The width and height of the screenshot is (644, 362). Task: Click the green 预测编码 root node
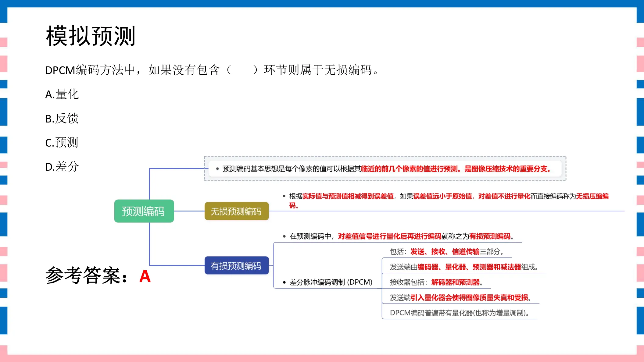pyautogui.click(x=144, y=211)
